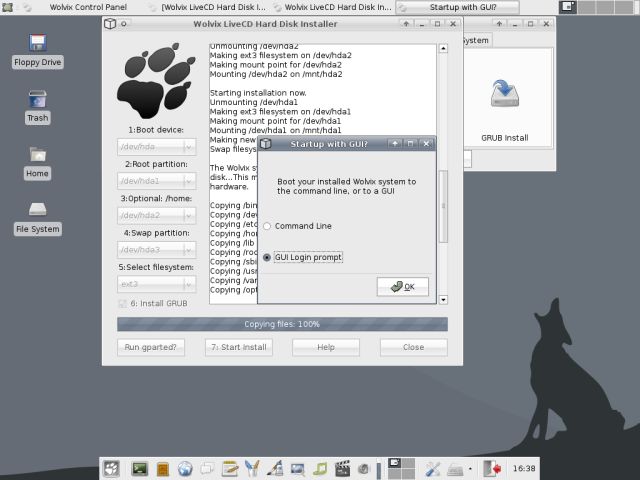
Task: Open the 4:Swap partition /dev/hda3 dropdown
Action: coord(156,249)
